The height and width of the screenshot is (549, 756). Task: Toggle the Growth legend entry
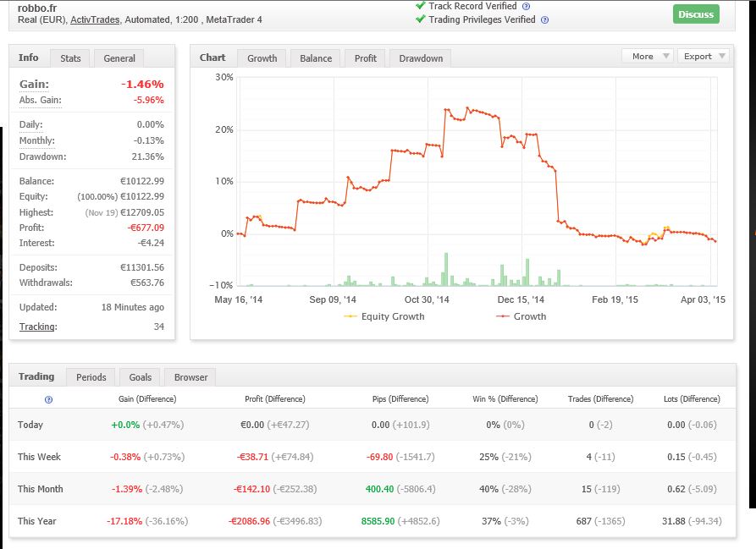[521, 316]
